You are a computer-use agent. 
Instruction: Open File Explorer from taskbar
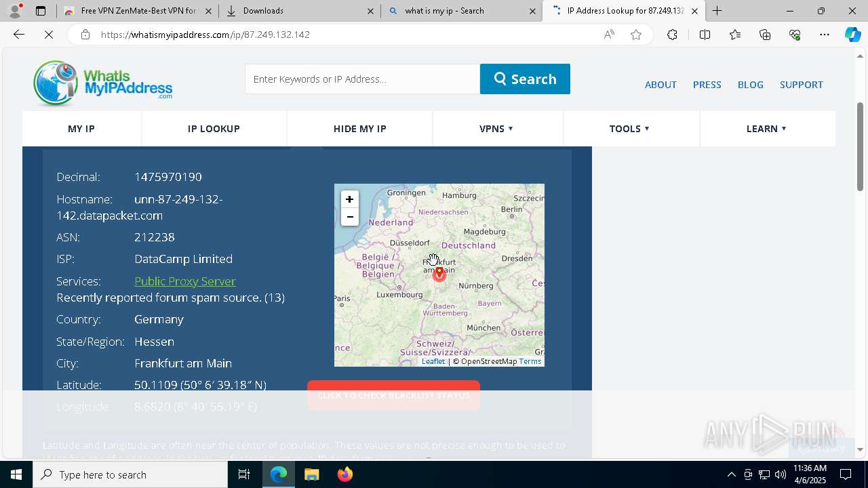pos(312,474)
